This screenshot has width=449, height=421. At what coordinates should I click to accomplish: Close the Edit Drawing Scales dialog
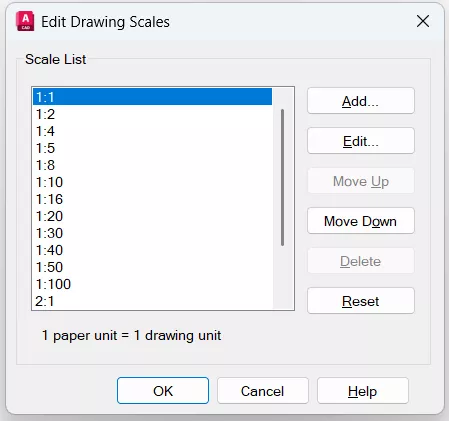423,22
